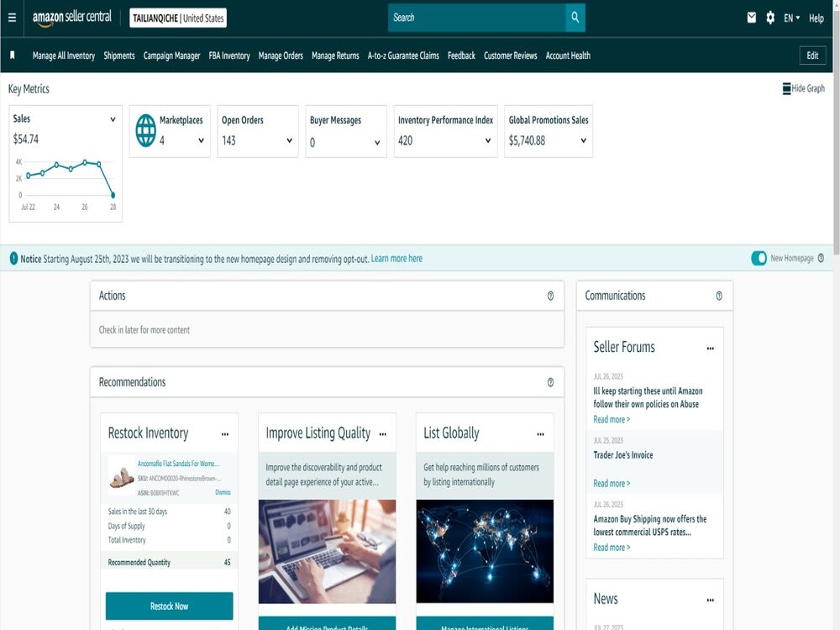This screenshot has width=840, height=630.
Task: Open Restock Inventory more options
Action: point(225,434)
